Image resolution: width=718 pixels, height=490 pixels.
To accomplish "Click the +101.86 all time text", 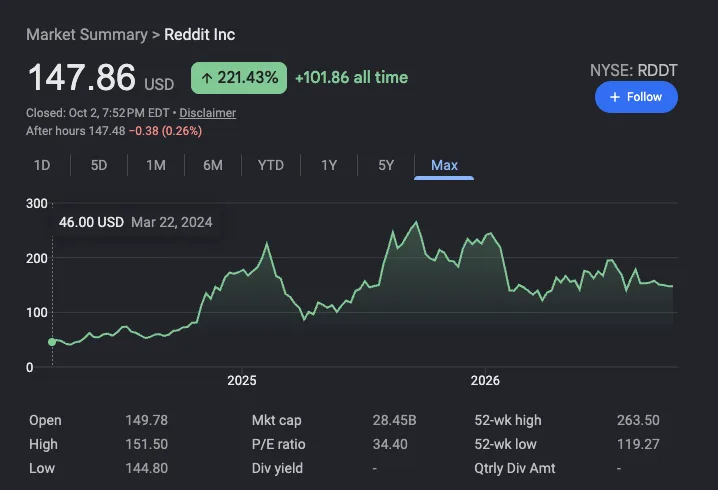I will pyautogui.click(x=351, y=77).
